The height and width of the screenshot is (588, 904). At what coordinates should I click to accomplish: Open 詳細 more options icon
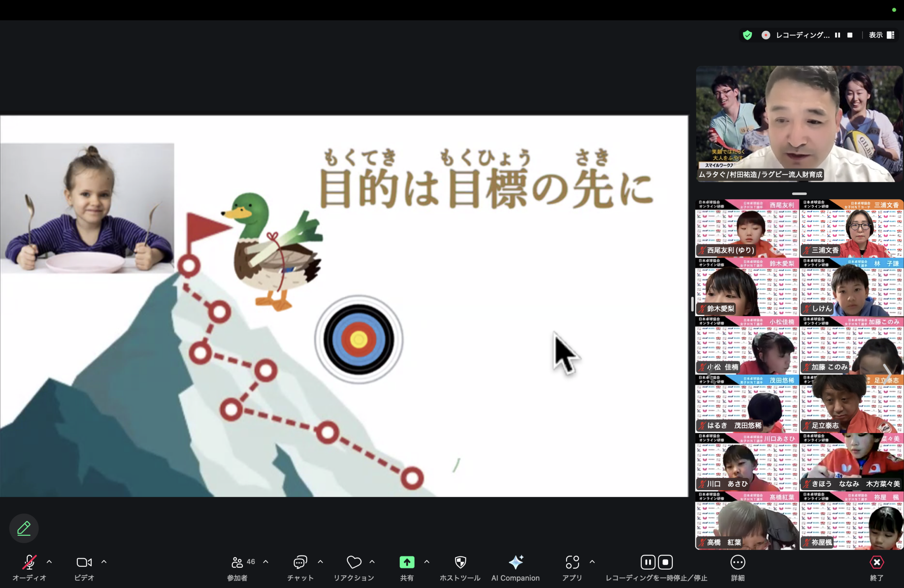737,563
